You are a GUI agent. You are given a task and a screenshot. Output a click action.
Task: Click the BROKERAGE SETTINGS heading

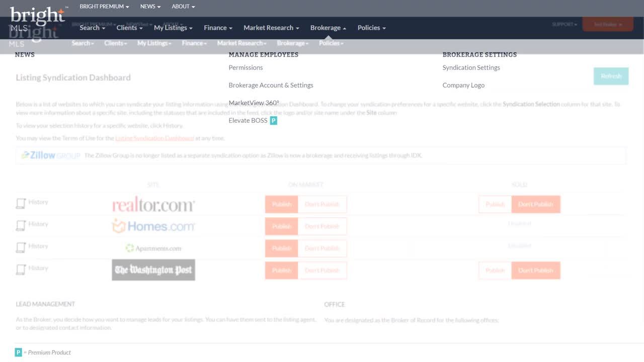[479, 54]
